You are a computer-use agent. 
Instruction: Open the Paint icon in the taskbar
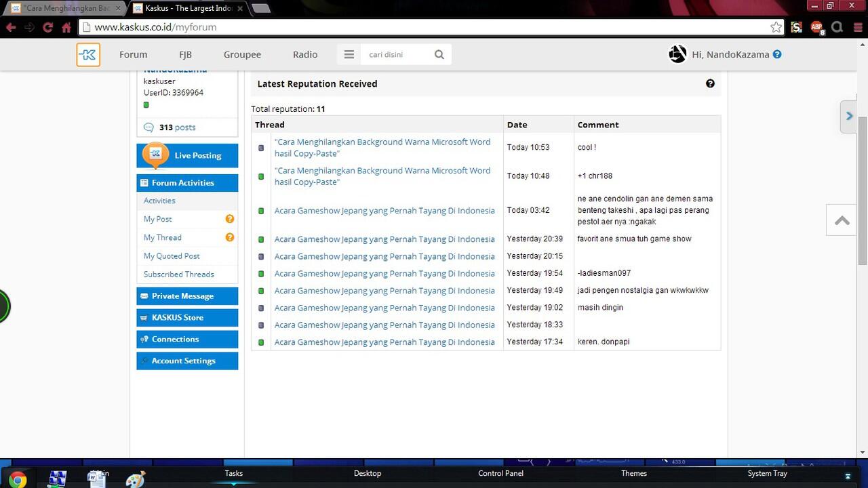point(136,479)
